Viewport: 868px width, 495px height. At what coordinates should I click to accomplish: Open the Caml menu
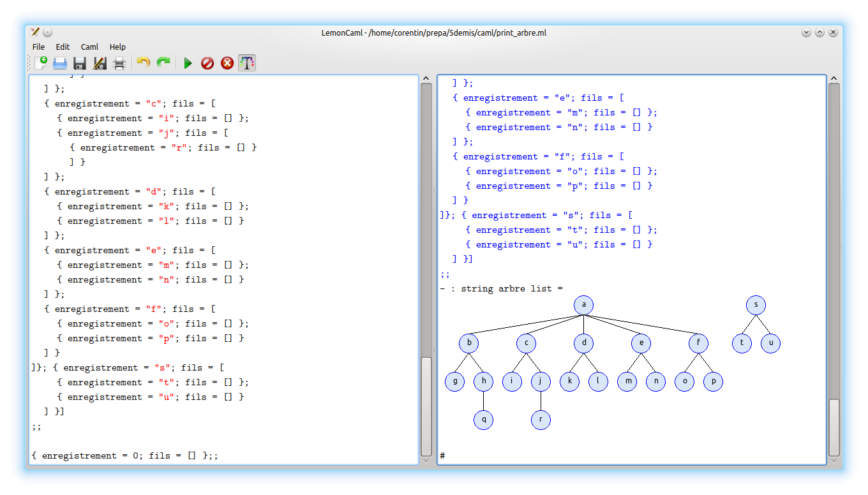(x=89, y=47)
